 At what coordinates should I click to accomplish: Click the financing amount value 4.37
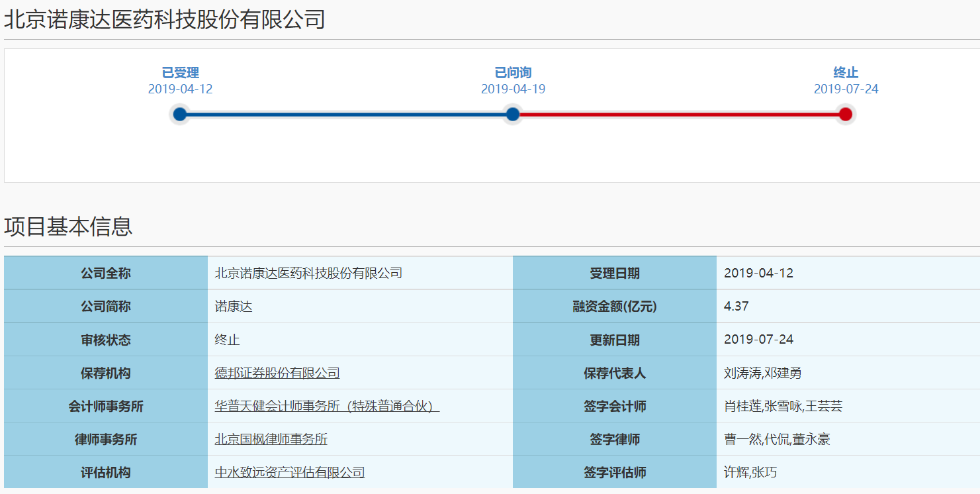[x=736, y=307]
